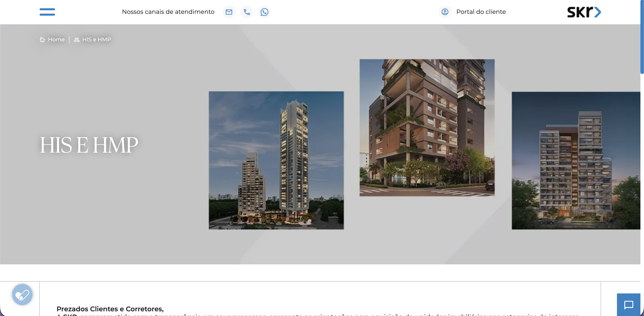Click the twin-tower building image
The image size is (644, 316).
click(276, 160)
